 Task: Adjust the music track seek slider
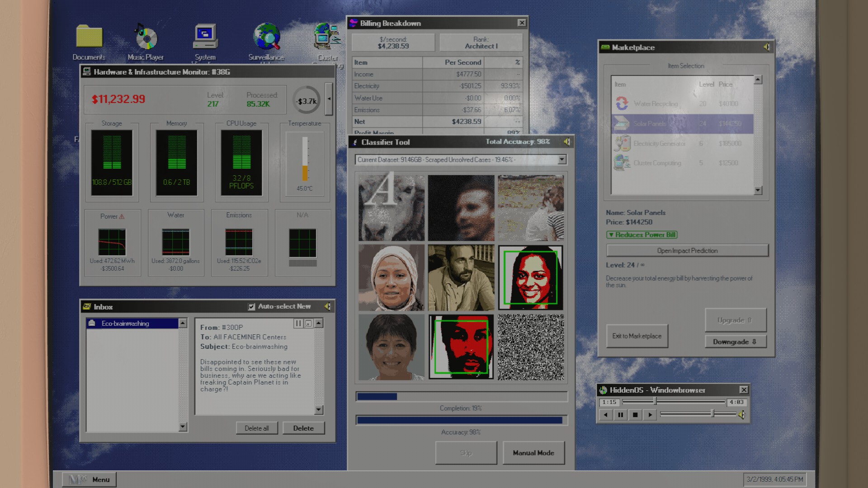(655, 402)
